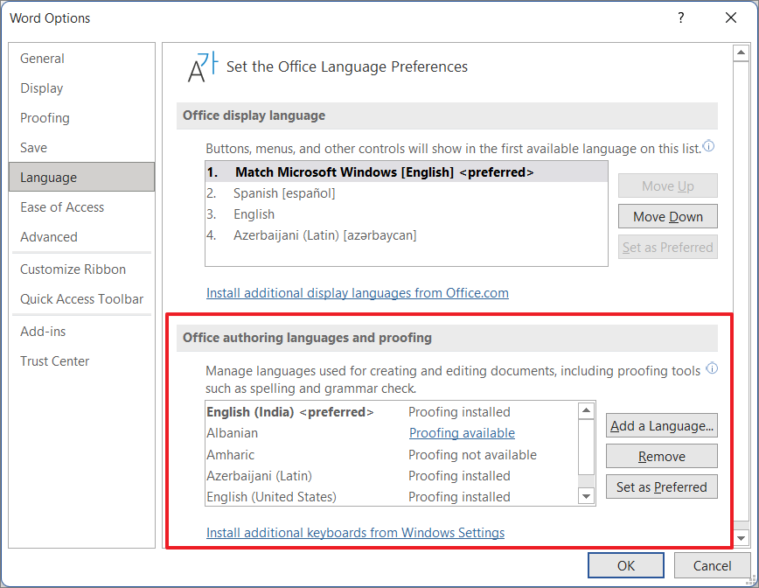Click the authoring Set as Preferred button

pos(662,487)
